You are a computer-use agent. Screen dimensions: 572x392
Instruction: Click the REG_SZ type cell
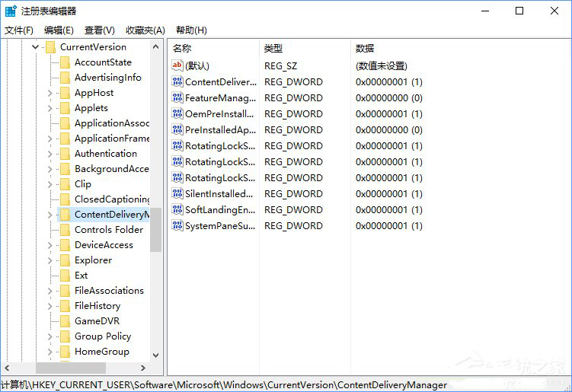pyautogui.click(x=280, y=66)
